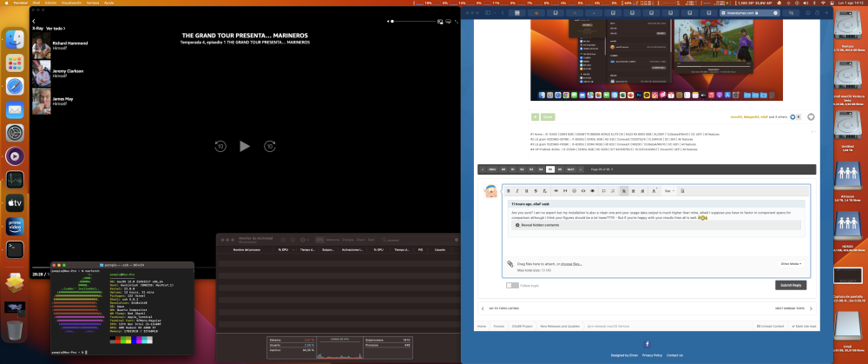The height and width of the screenshot is (364, 868).
Task: Open Finder from the Dock
Action: coord(15,39)
